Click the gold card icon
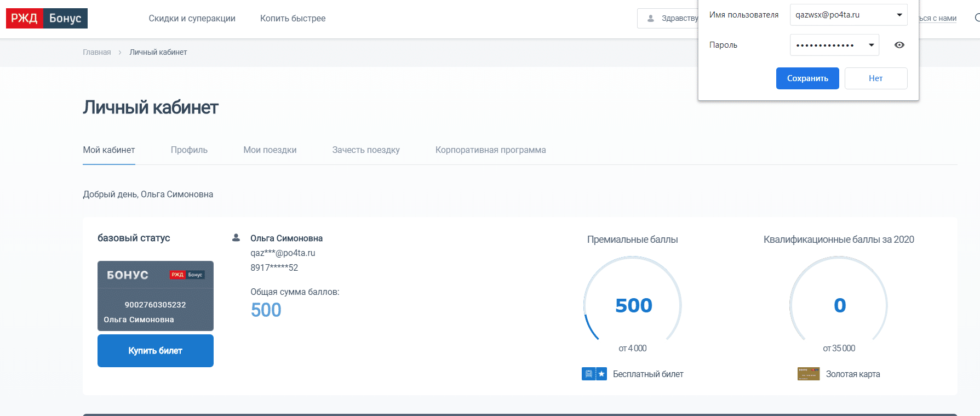This screenshot has width=980, height=416. coord(808,374)
